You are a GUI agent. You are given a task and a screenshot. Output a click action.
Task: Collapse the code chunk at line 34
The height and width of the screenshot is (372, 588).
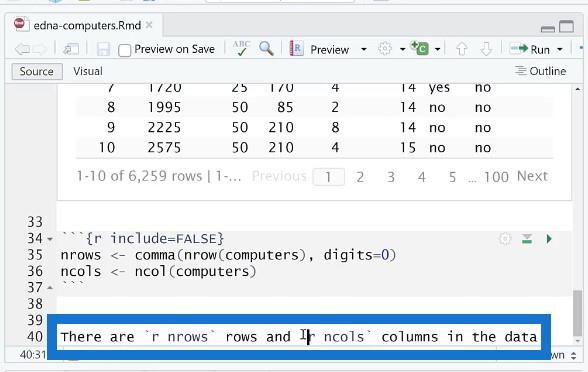(50, 239)
